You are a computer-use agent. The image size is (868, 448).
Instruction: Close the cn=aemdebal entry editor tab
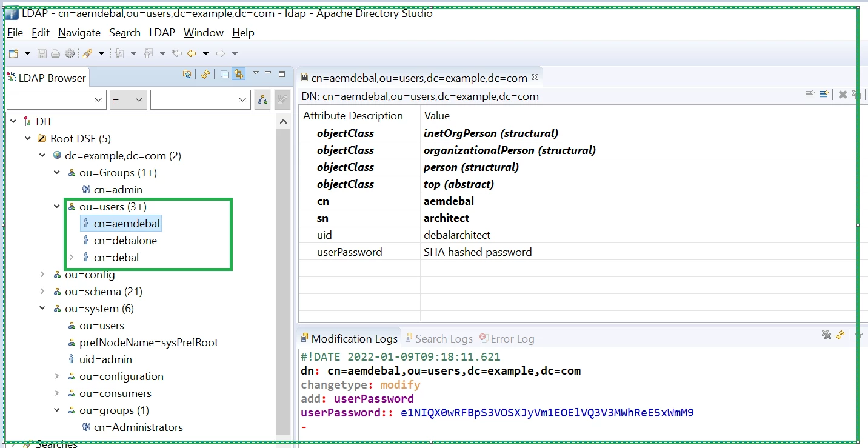pos(535,77)
